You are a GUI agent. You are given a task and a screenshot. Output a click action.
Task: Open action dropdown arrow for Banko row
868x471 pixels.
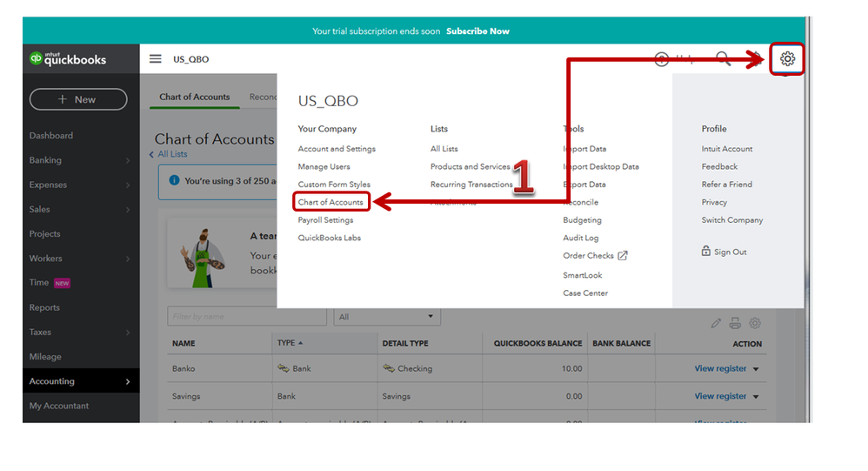pos(756,369)
